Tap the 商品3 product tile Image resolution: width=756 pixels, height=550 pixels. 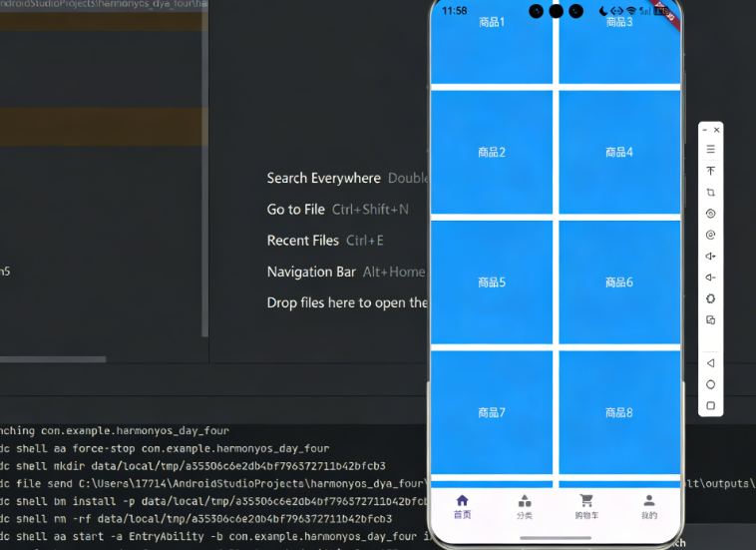click(619, 42)
